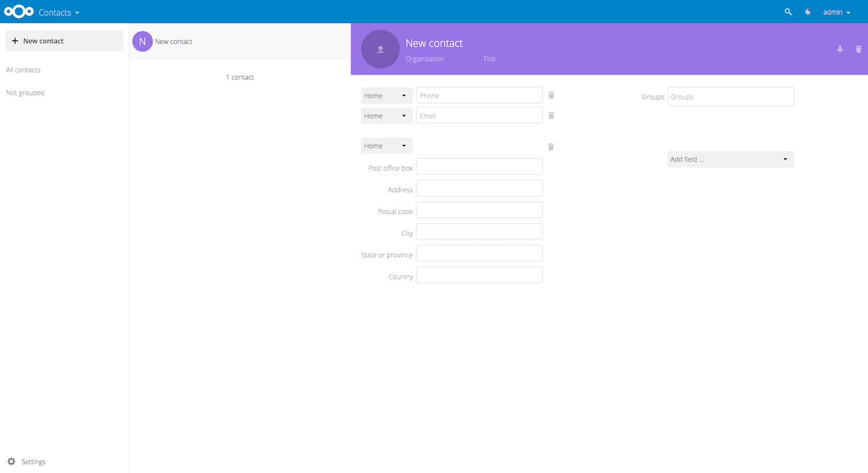This screenshot has width=868, height=473.
Task: Open the Contacts app menu
Action: (59, 12)
